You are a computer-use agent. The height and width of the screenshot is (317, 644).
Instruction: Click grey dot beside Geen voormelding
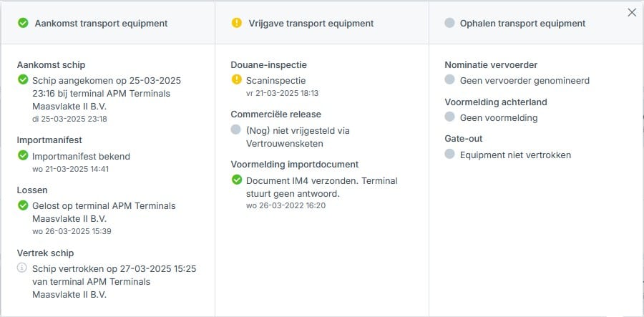(449, 117)
